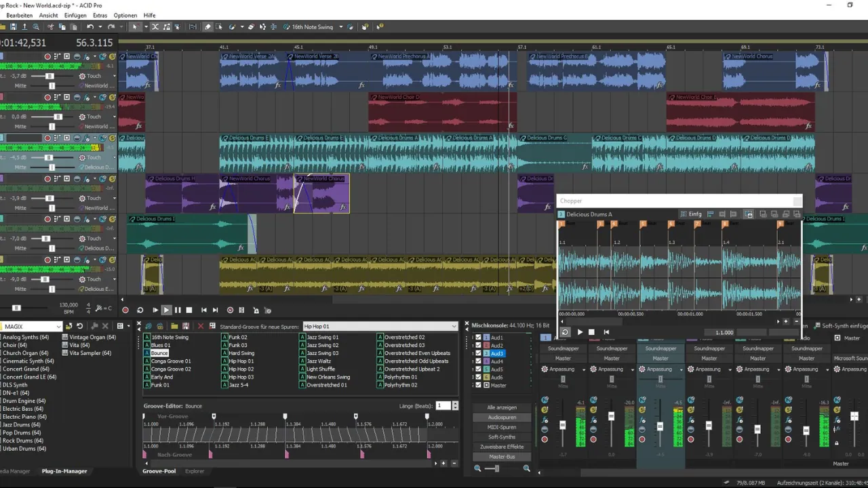Open the Redo history dropdown arrow

point(121,27)
